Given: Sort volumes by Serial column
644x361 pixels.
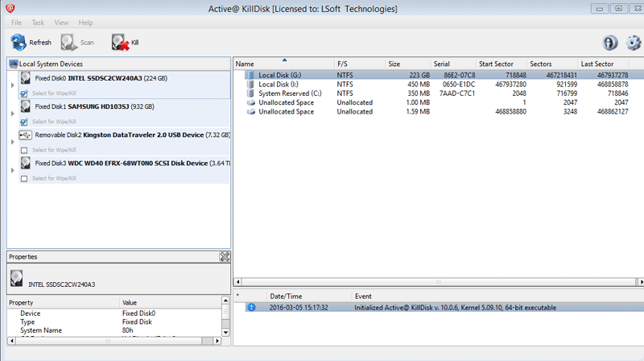Looking at the screenshot, I should tap(453, 64).
